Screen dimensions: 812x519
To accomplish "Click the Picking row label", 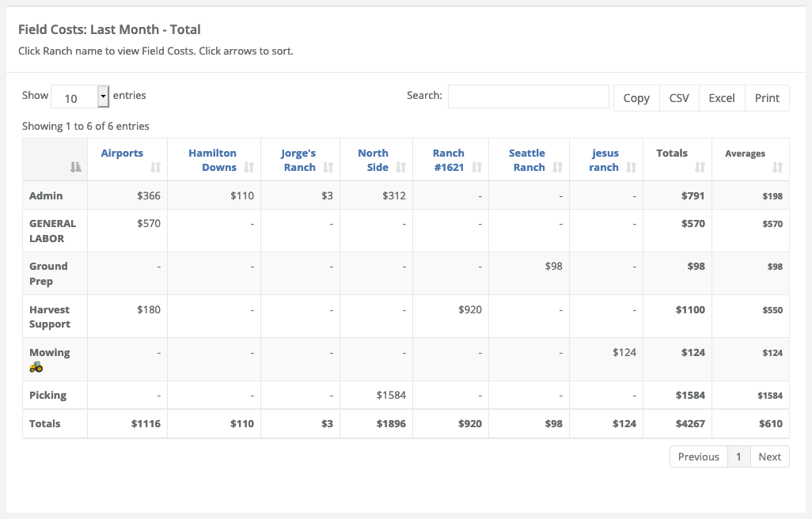I will coord(47,396).
